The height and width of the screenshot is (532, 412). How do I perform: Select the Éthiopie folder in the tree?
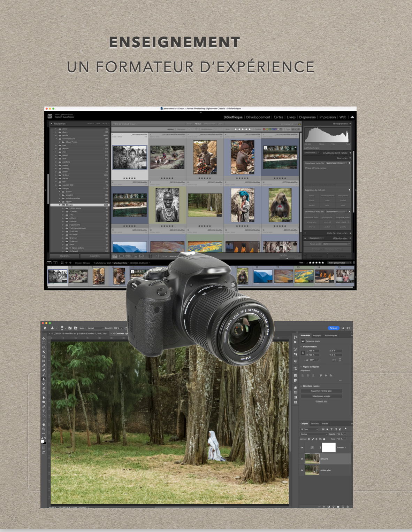point(69,205)
